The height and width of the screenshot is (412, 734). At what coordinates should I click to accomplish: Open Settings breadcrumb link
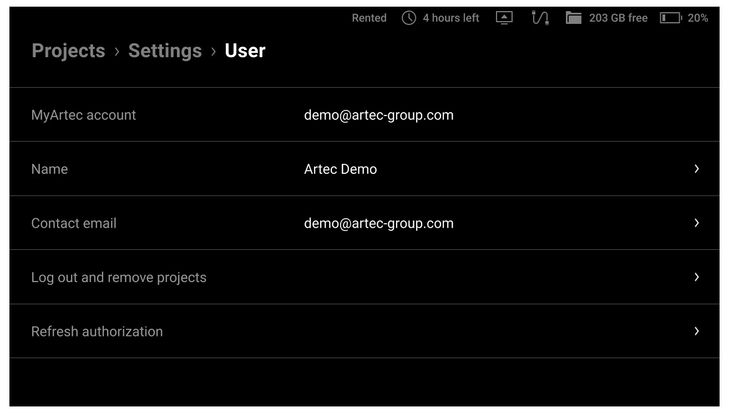165,51
